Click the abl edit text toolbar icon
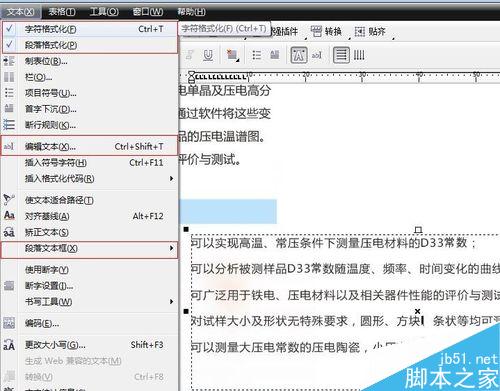Screen dimensions: 500x391 point(317,55)
